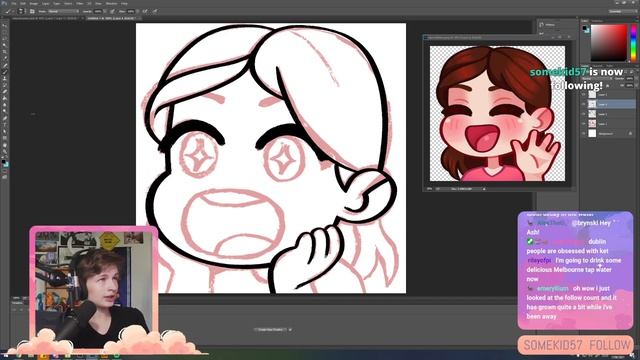
Task: Click the reference emote image window
Action: pos(498,113)
